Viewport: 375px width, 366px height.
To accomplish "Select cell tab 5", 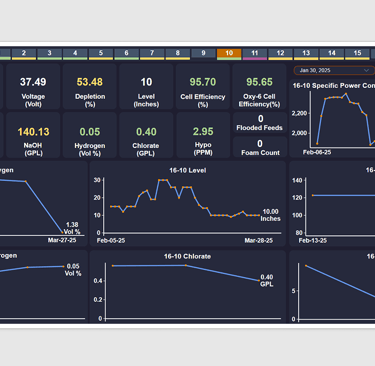I will coord(101,53).
